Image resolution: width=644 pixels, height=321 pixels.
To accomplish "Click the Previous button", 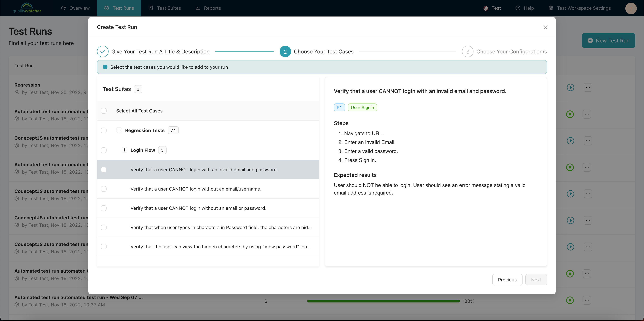I will (507, 279).
